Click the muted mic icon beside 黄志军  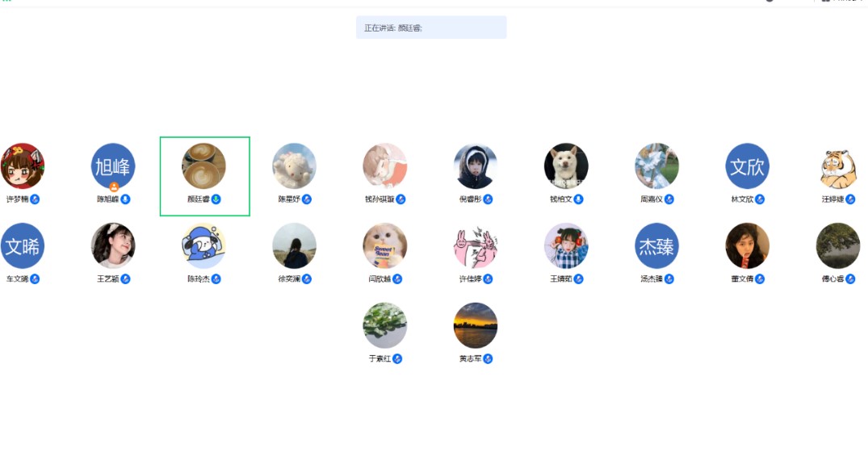(x=488, y=358)
